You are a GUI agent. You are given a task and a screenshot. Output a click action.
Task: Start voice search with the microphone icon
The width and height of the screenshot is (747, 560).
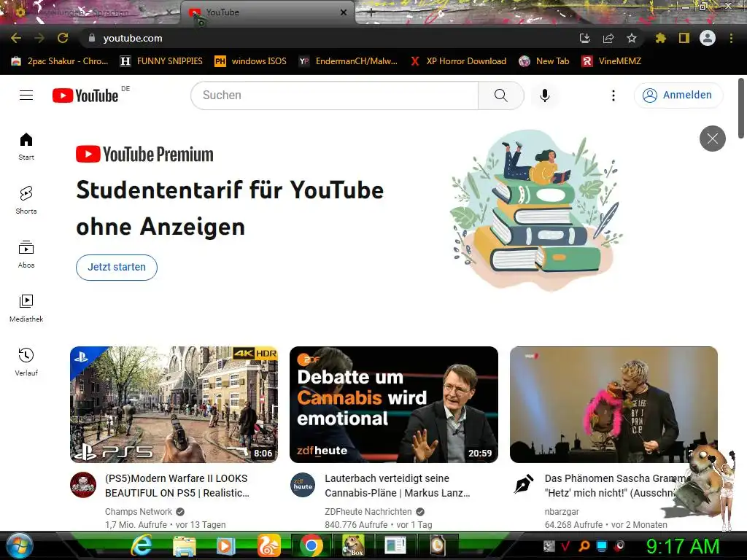click(544, 96)
